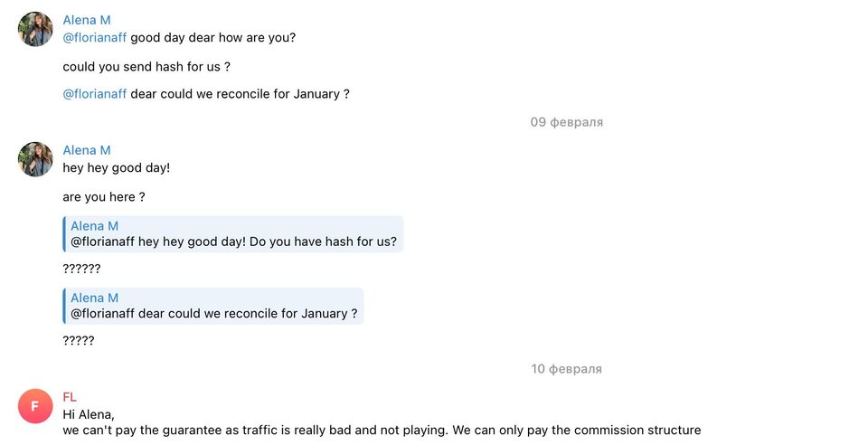This screenshot has height=445, width=868.
Task: Open Alena M's avatar in the 09 февраля group
Action: pos(36,159)
